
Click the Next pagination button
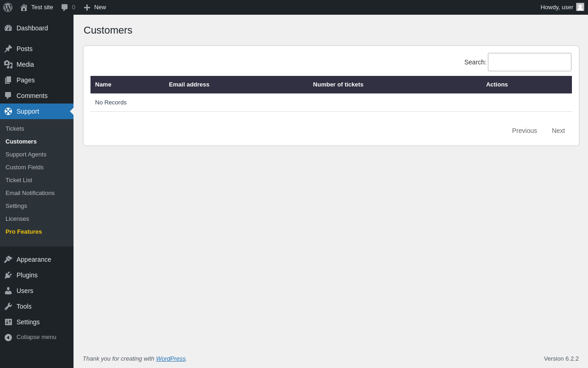(558, 131)
